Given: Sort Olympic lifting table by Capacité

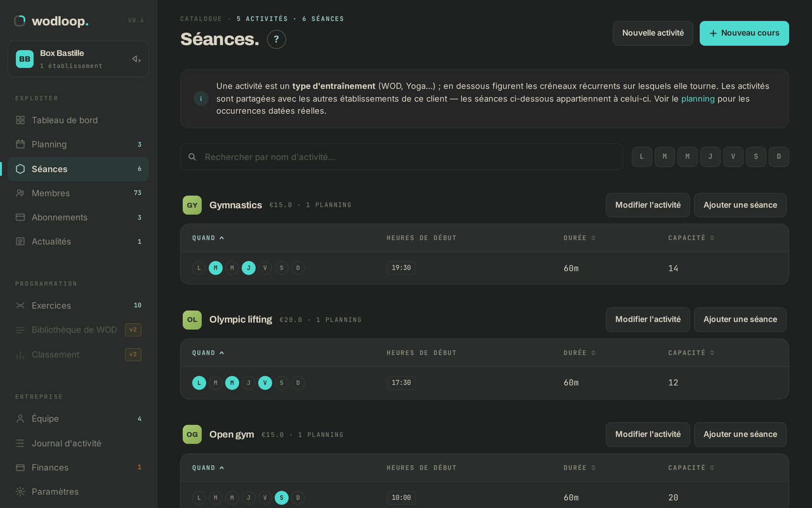Looking at the screenshot, I should tap(691, 353).
